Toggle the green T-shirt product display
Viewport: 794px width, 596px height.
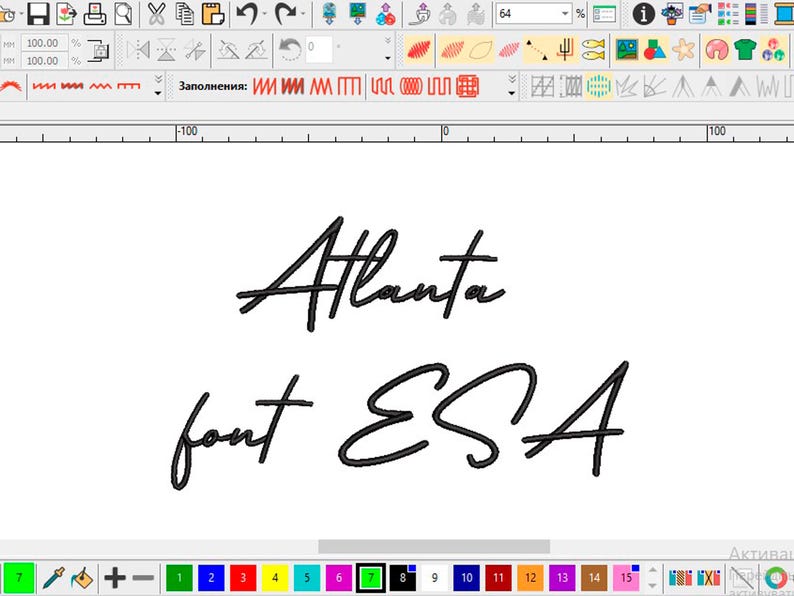tap(745, 50)
